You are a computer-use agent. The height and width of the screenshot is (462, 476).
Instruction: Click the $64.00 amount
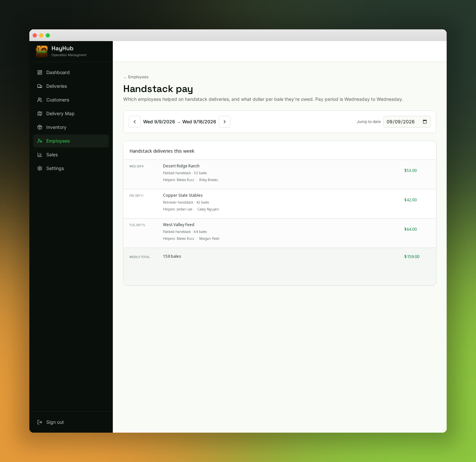[x=410, y=229]
